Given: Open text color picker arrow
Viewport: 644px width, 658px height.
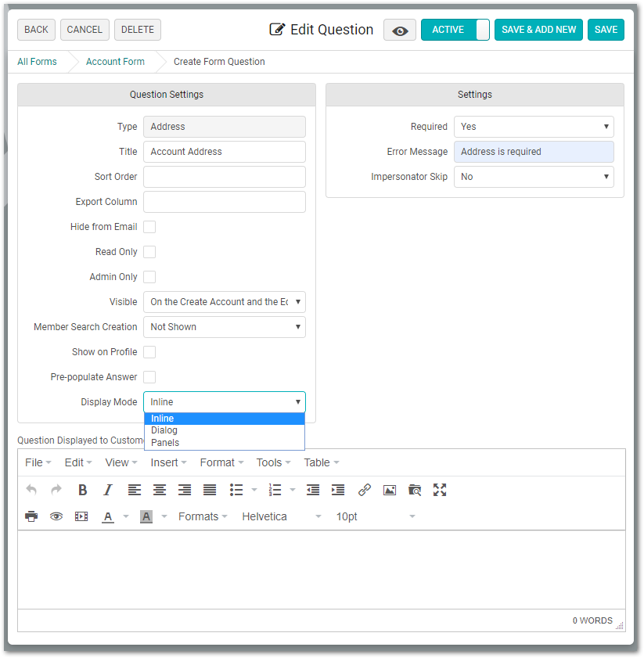Looking at the screenshot, I should [x=126, y=516].
